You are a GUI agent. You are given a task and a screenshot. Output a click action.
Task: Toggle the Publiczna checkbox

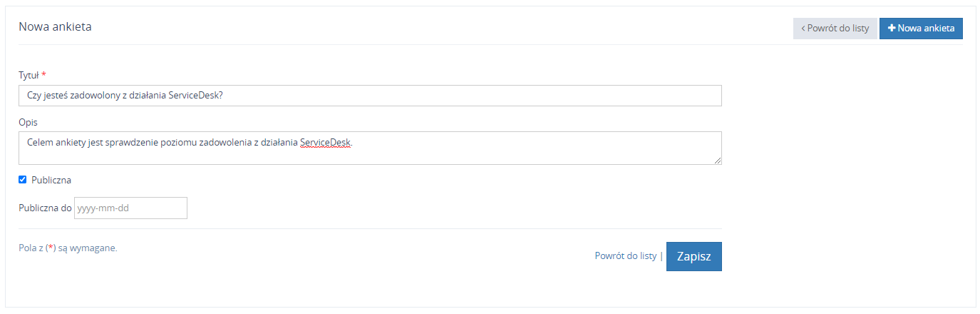pos(22,180)
